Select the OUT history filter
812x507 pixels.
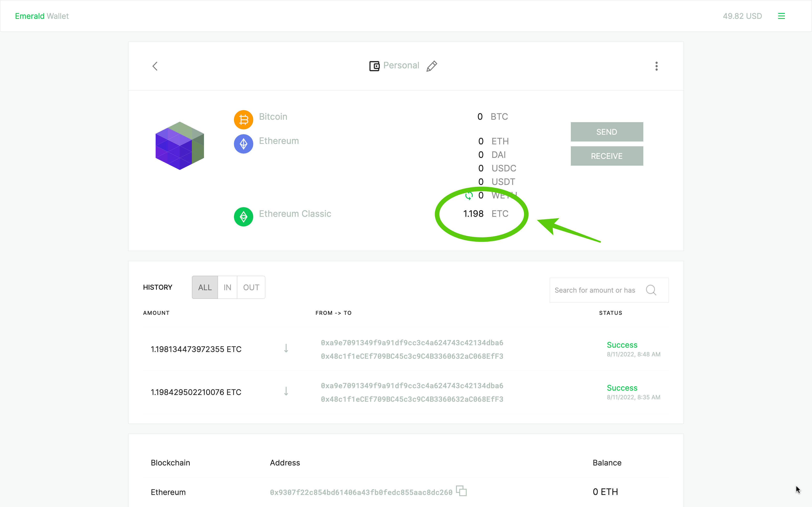click(251, 287)
